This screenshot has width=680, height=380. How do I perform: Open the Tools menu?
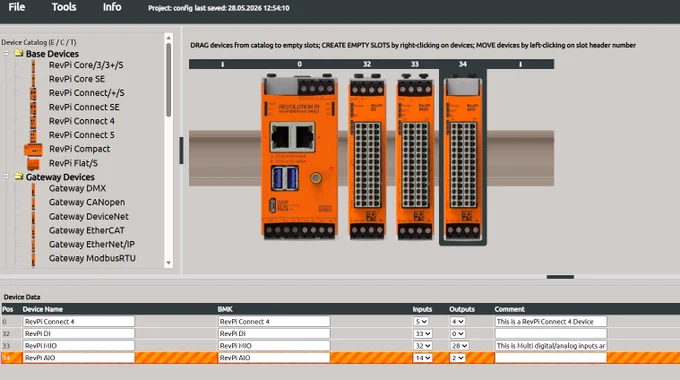pyautogui.click(x=64, y=7)
